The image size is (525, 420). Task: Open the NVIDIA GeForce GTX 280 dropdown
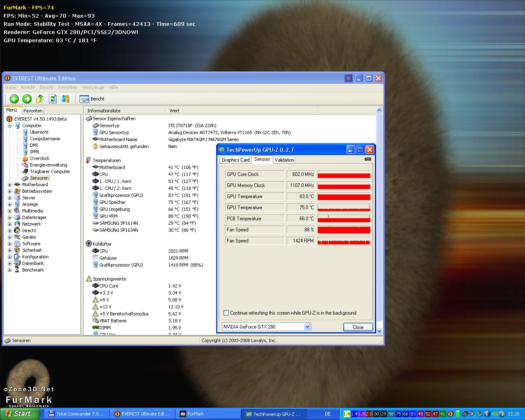pos(307,327)
